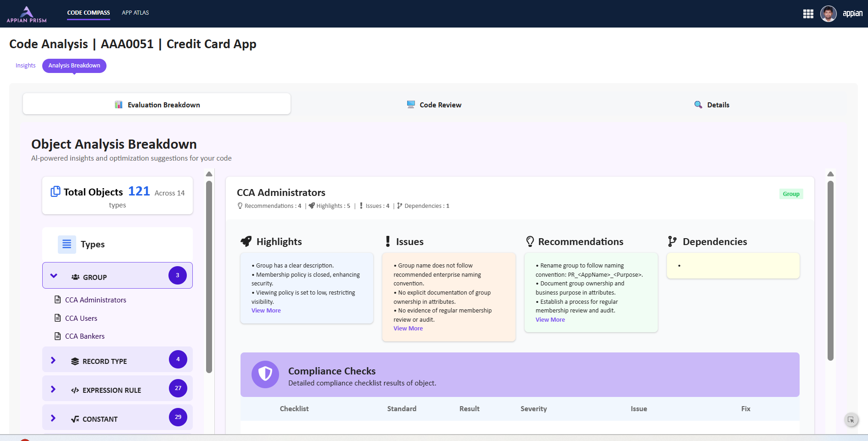
Task: Click the Highlights rocket icon
Action: click(246, 241)
